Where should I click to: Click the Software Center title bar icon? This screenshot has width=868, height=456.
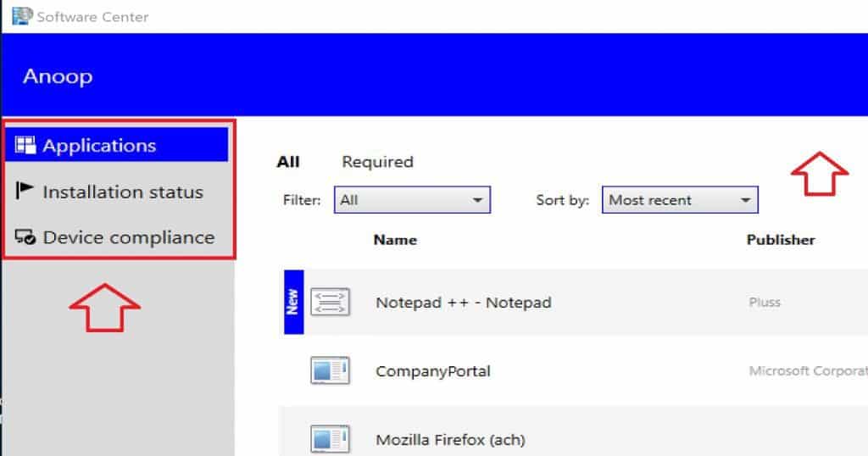coord(22,16)
